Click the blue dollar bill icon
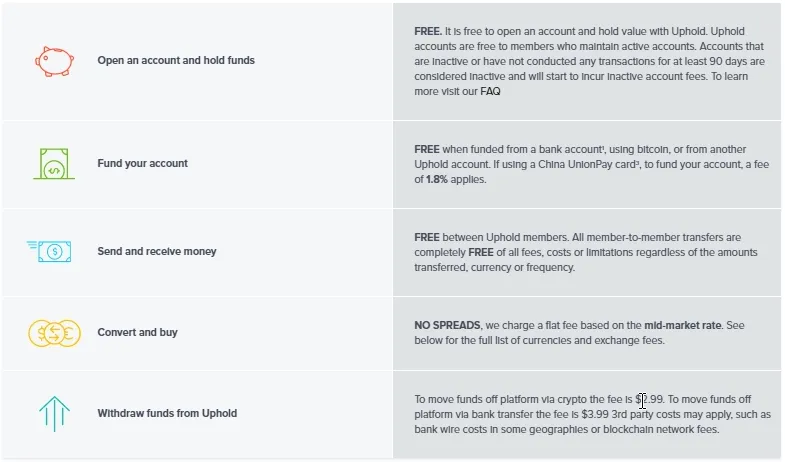Screen dimensions: 785x462 [x=50, y=251]
